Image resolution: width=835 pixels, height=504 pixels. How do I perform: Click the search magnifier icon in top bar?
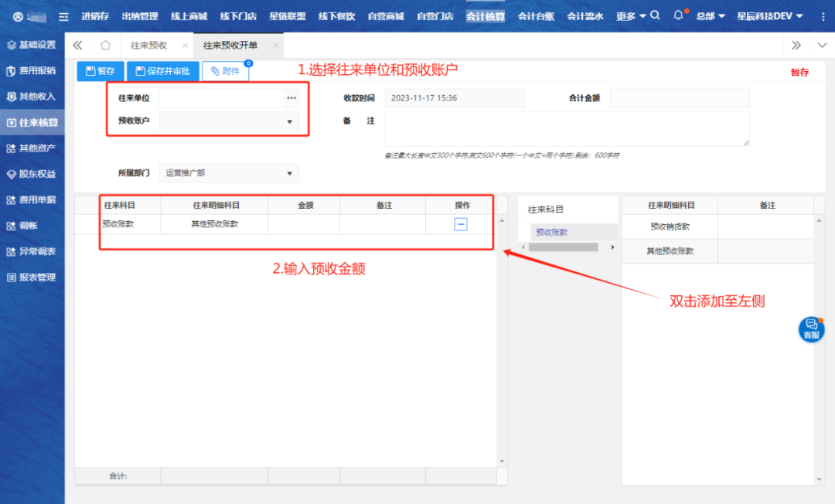(655, 15)
